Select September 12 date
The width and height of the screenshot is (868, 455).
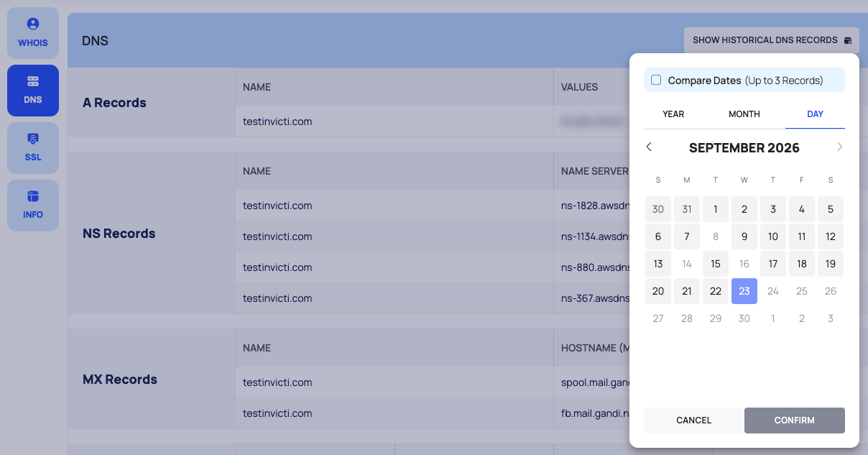[x=831, y=236]
